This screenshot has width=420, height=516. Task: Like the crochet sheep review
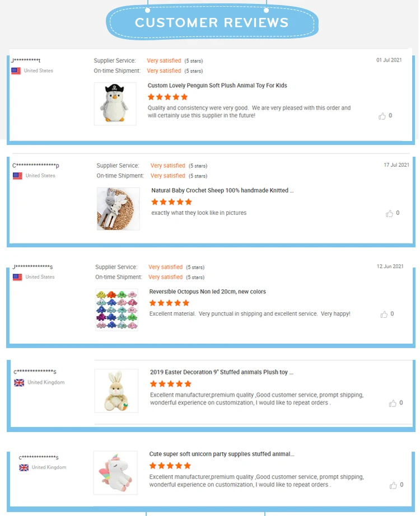389,213
